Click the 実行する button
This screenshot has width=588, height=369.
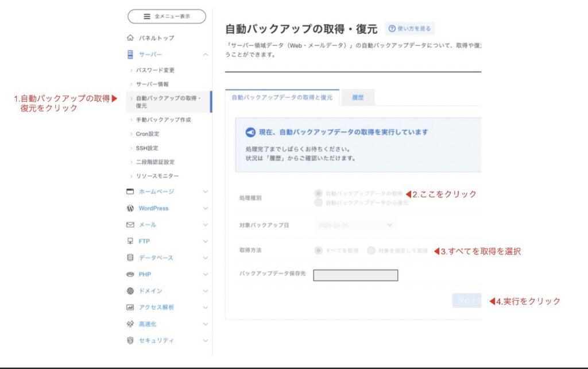[467, 300]
